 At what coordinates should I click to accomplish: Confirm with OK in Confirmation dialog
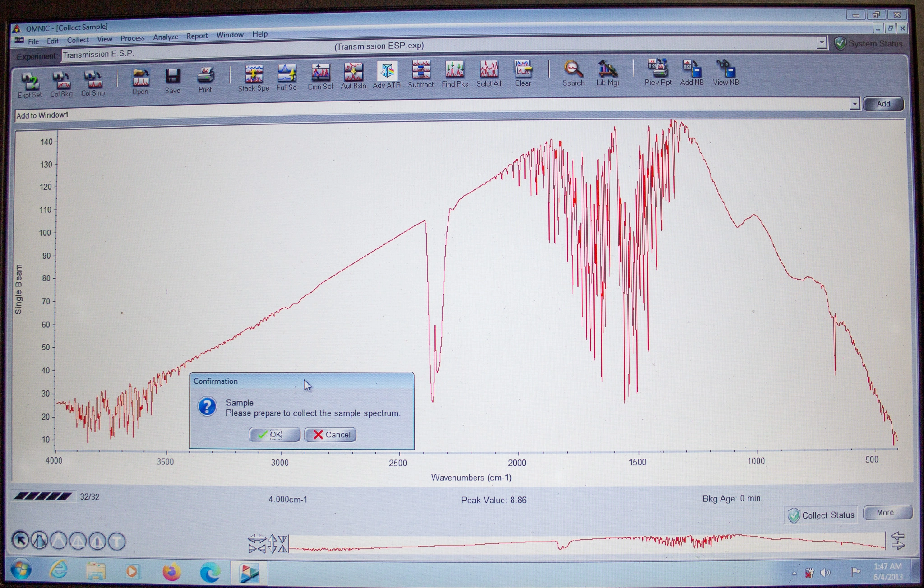(x=275, y=435)
